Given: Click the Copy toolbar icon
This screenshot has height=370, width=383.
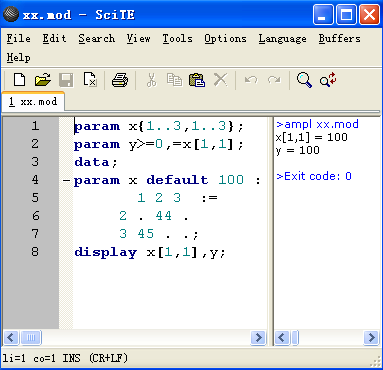Looking at the screenshot, I should [x=174, y=80].
